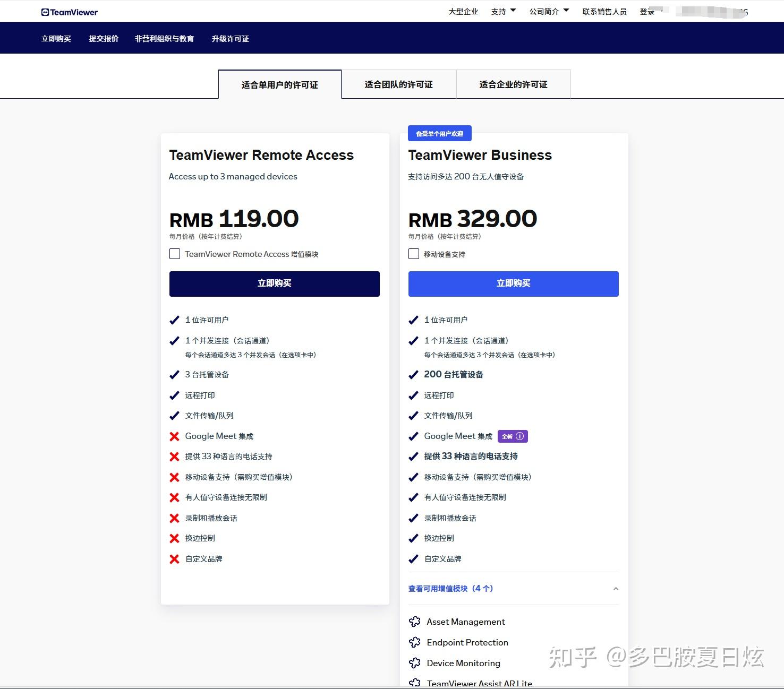This screenshot has height=689, width=784.
Task: Click the Device Monitoring puzzle icon
Action: click(415, 663)
